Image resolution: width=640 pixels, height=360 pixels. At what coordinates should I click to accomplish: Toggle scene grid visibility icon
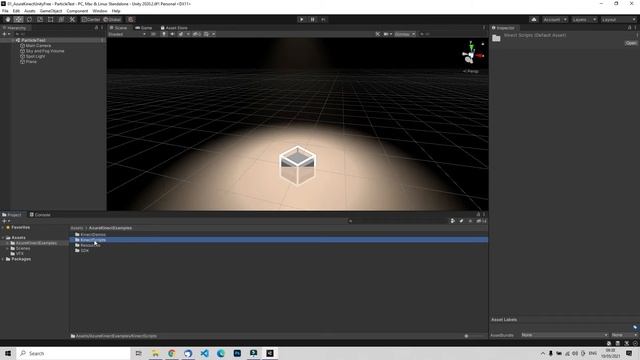pos(207,34)
